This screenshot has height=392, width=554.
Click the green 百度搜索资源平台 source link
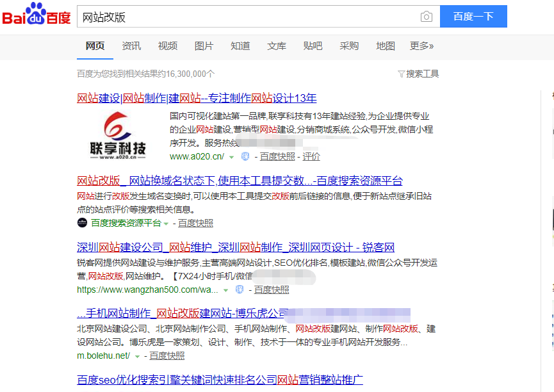click(126, 223)
